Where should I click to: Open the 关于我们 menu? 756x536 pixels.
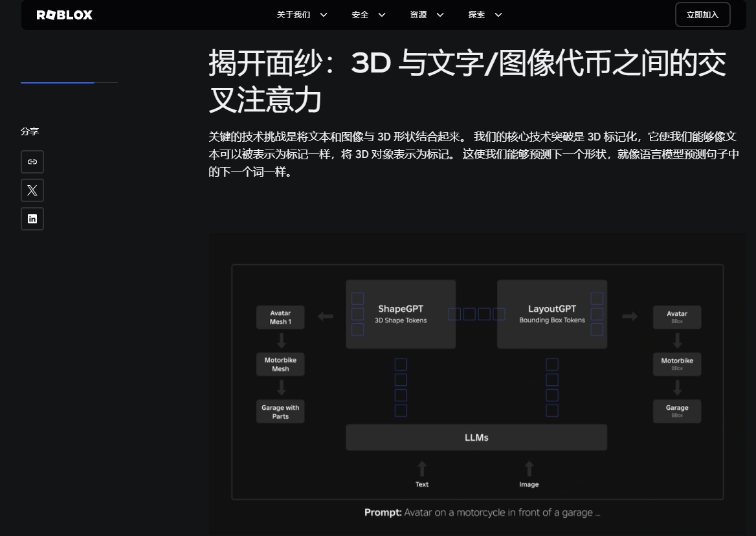pyautogui.click(x=293, y=15)
